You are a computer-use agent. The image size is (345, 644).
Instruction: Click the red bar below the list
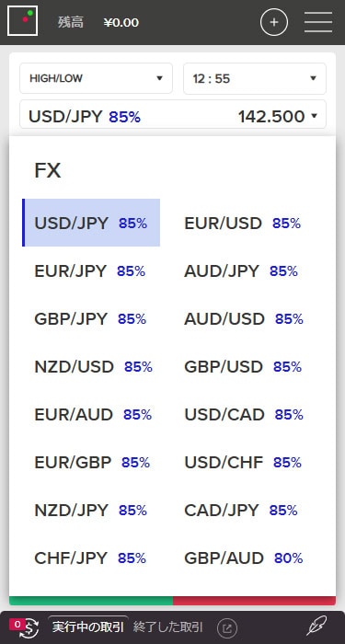click(254, 601)
